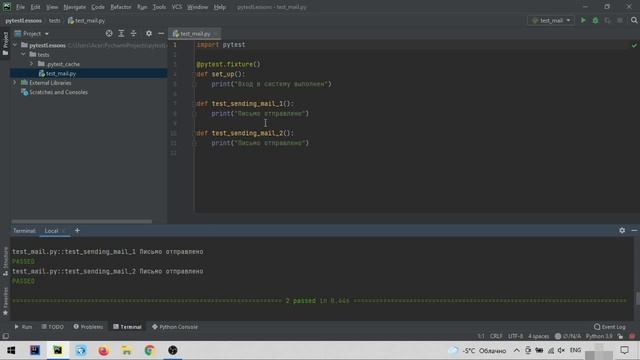Viewport: 640px width, 360px height.
Task: Click the 4 spaces indent status
Action: (x=539, y=336)
